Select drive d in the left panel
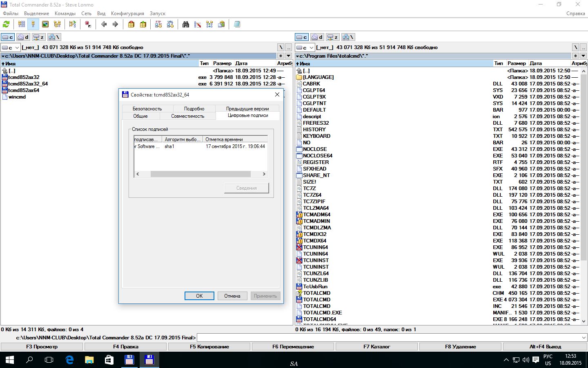Viewport: 588px width, 368px height. pos(23,37)
